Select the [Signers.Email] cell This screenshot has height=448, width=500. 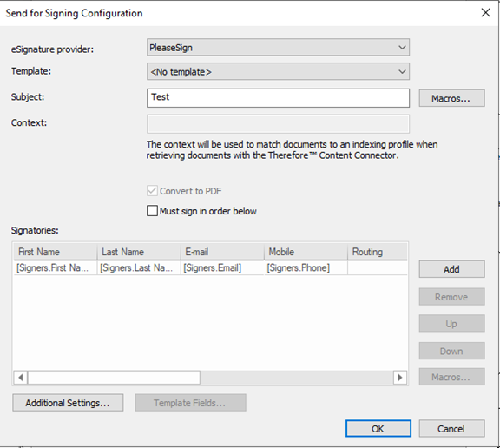pyautogui.click(x=222, y=267)
